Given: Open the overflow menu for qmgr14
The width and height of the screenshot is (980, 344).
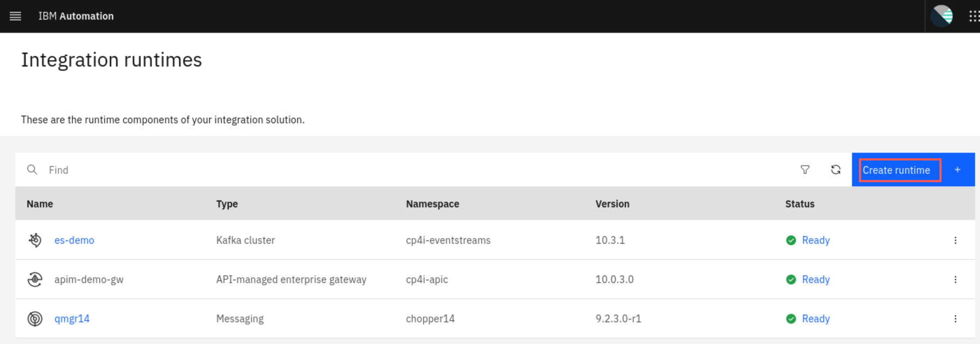Looking at the screenshot, I should [955, 318].
